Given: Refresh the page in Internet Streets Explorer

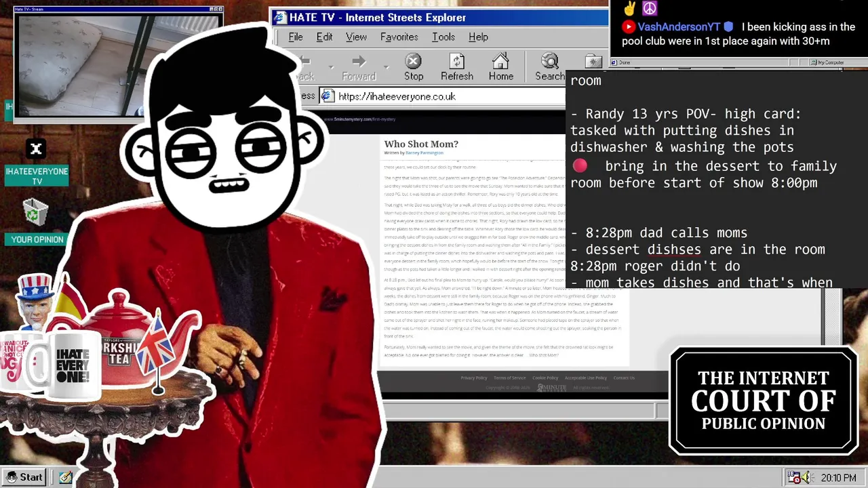Looking at the screenshot, I should tap(457, 67).
